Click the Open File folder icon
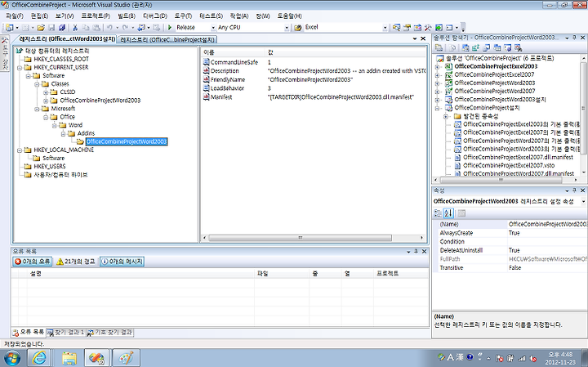This screenshot has width=588, height=367. click(x=41, y=28)
